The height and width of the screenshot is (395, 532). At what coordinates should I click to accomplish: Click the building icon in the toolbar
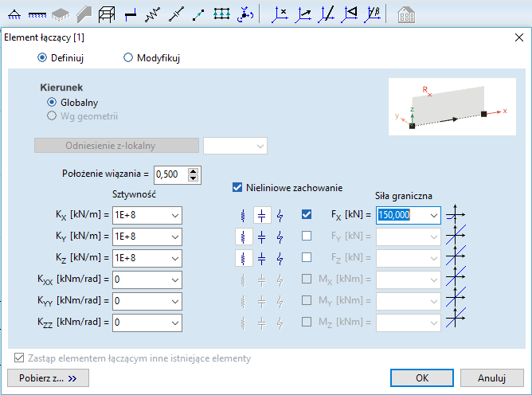406,14
